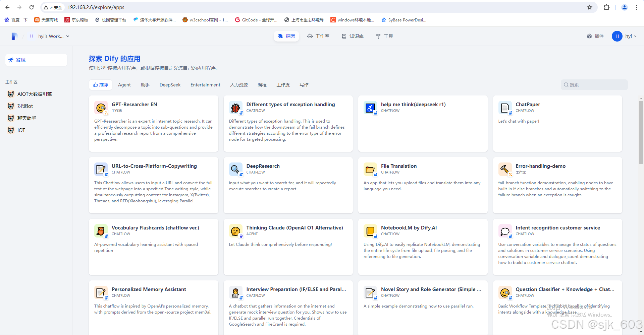Select the 编程 category tab
Image resolution: width=644 pixels, height=335 pixels.
pos(262,85)
